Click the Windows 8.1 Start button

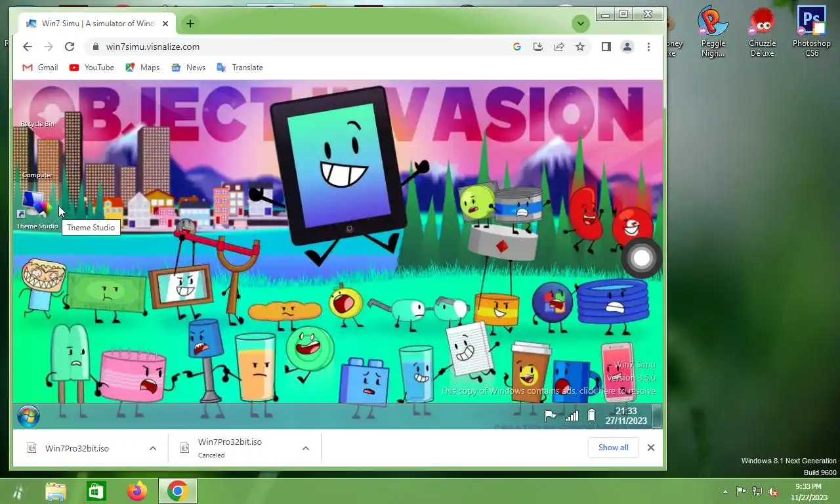pyautogui.click(x=17, y=491)
